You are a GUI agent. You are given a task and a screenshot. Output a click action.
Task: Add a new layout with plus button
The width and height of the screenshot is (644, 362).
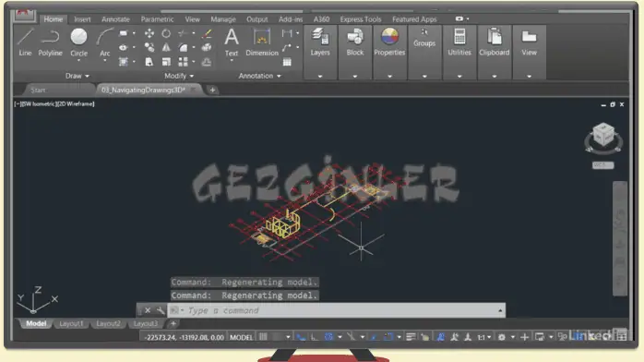point(173,324)
